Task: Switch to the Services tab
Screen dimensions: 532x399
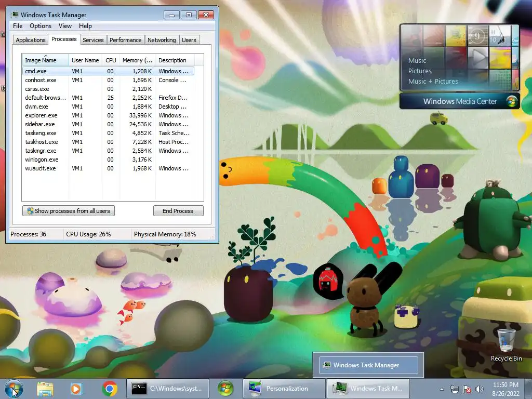Action: (x=93, y=40)
